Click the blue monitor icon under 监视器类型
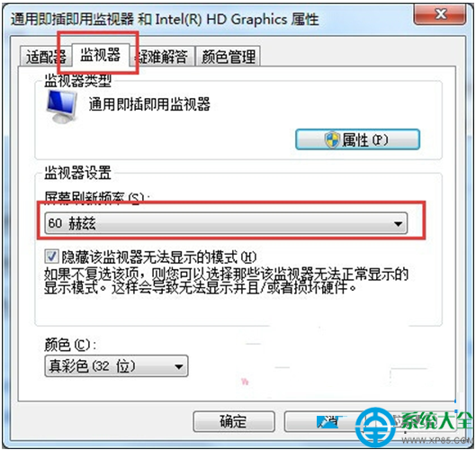 [62, 106]
